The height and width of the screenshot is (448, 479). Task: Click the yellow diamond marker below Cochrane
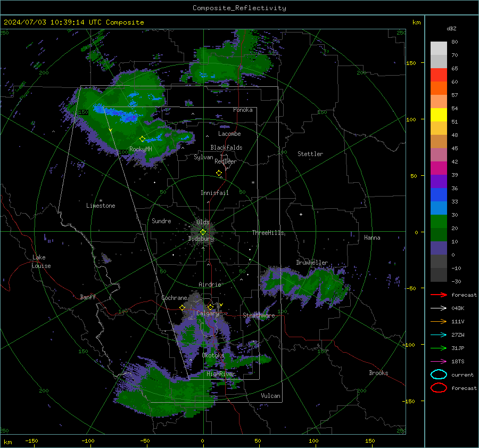(182, 308)
